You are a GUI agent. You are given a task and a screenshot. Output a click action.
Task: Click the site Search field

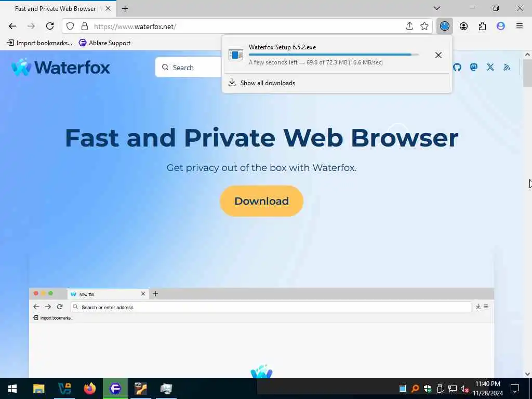point(189,67)
